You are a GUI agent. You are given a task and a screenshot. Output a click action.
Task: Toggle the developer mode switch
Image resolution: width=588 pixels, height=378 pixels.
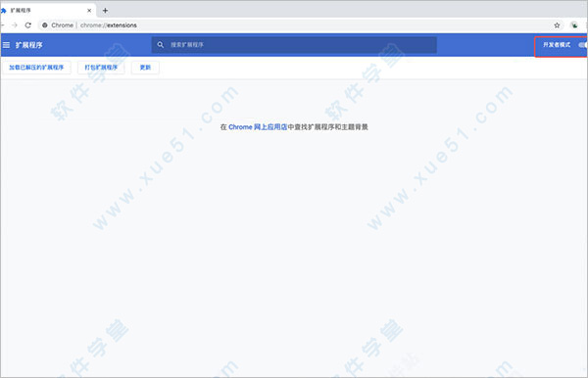click(583, 45)
